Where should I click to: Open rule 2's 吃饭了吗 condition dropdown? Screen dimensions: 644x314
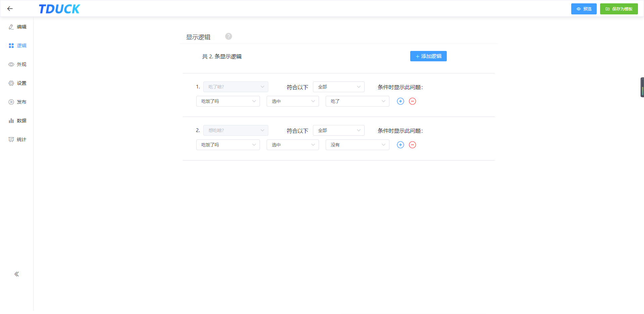(x=228, y=145)
